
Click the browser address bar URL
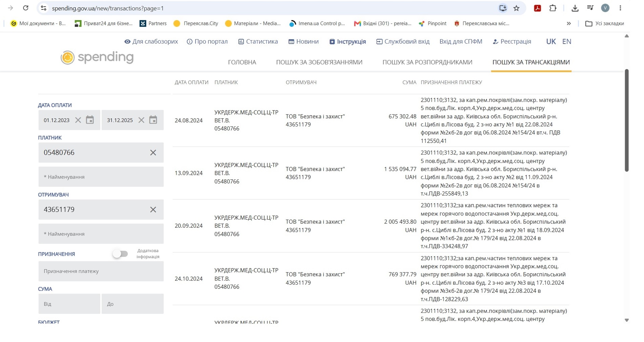(x=108, y=8)
